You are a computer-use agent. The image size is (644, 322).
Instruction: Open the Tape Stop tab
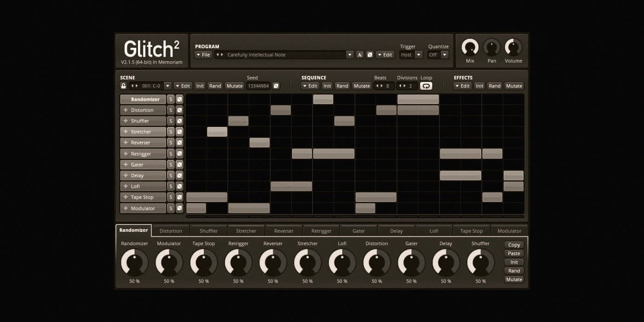click(x=471, y=231)
